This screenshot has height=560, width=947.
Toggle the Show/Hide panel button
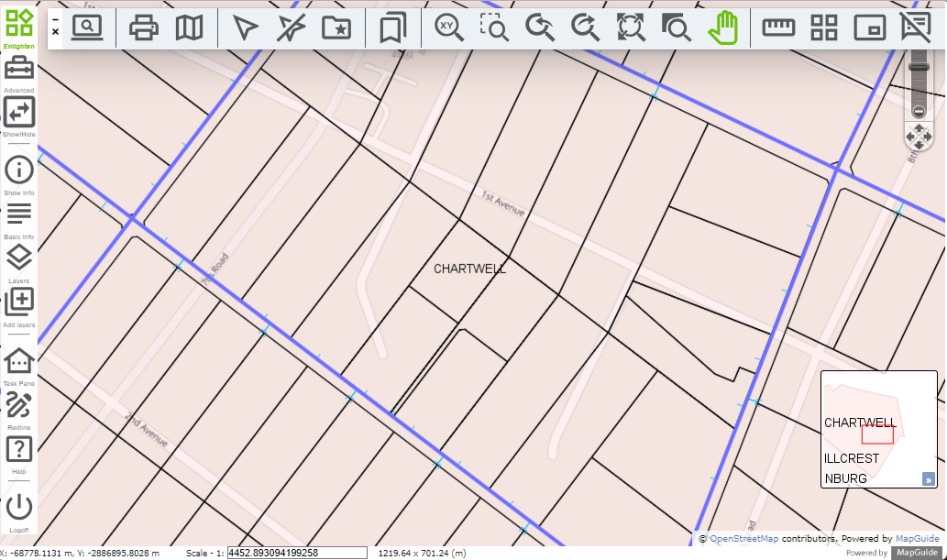[19, 113]
